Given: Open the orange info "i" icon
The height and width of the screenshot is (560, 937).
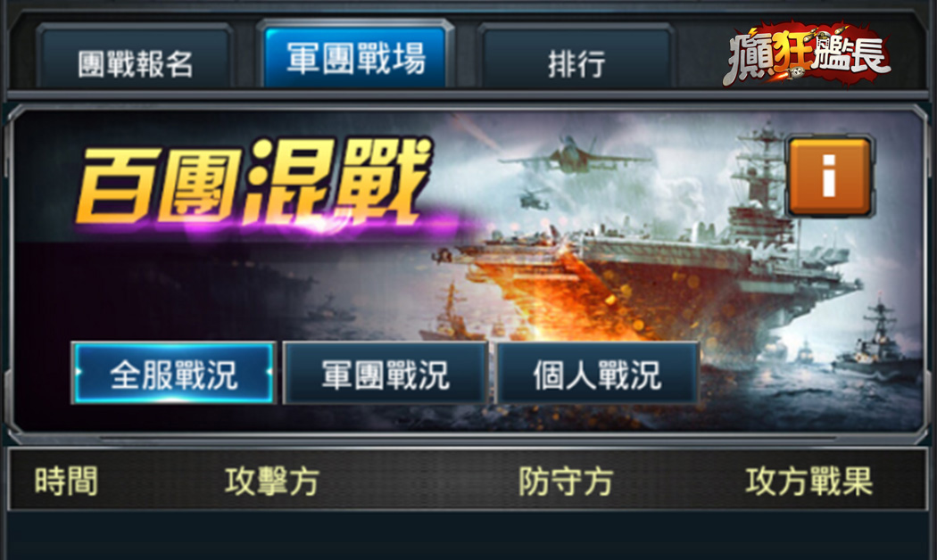Looking at the screenshot, I should tap(830, 177).
